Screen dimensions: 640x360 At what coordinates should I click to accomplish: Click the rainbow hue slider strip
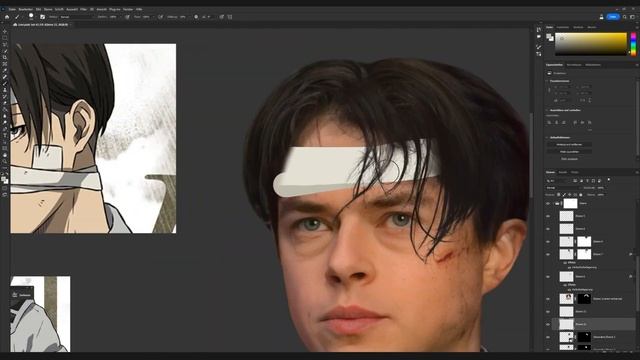pos(633,44)
